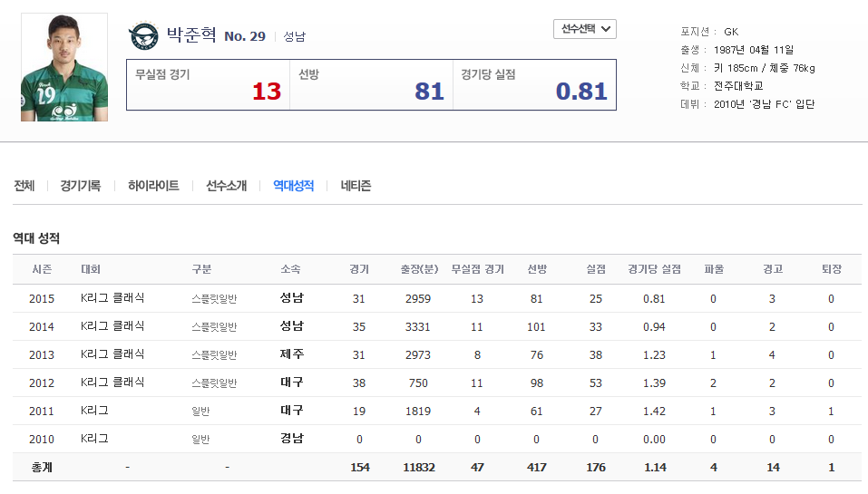Switch to the 경기기록 tab
The height and width of the screenshot is (494, 868).
click(x=80, y=186)
